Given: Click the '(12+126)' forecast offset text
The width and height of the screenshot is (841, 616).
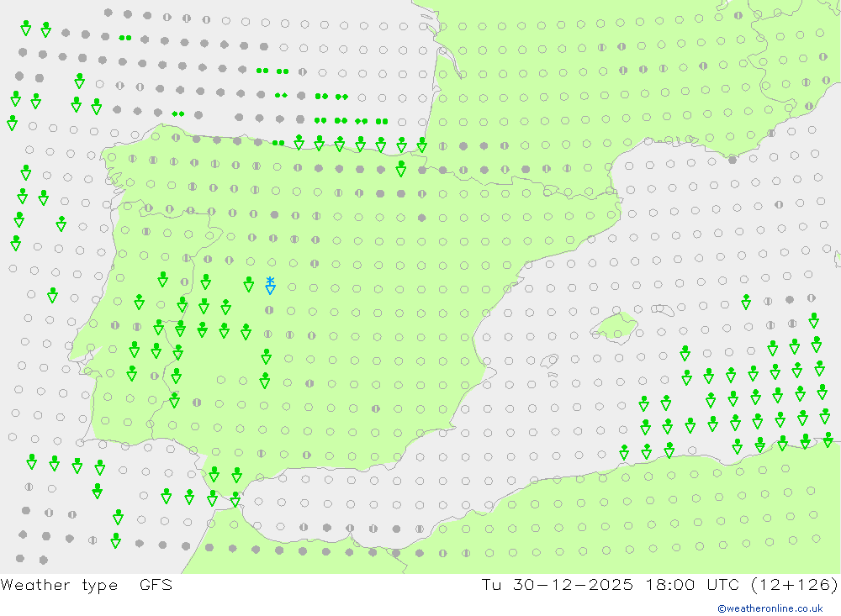Looking at the screenshot, I should (x=794, y=585).
